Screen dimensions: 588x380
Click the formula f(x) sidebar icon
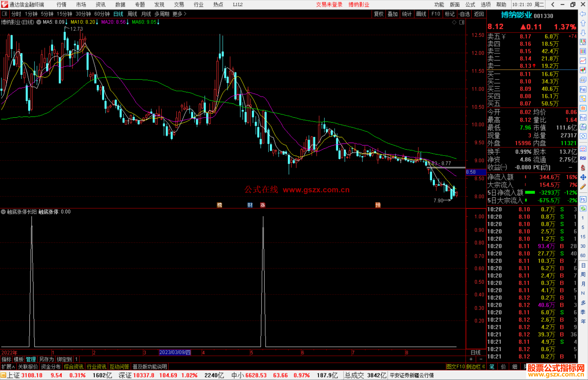(x=583, y=127)
